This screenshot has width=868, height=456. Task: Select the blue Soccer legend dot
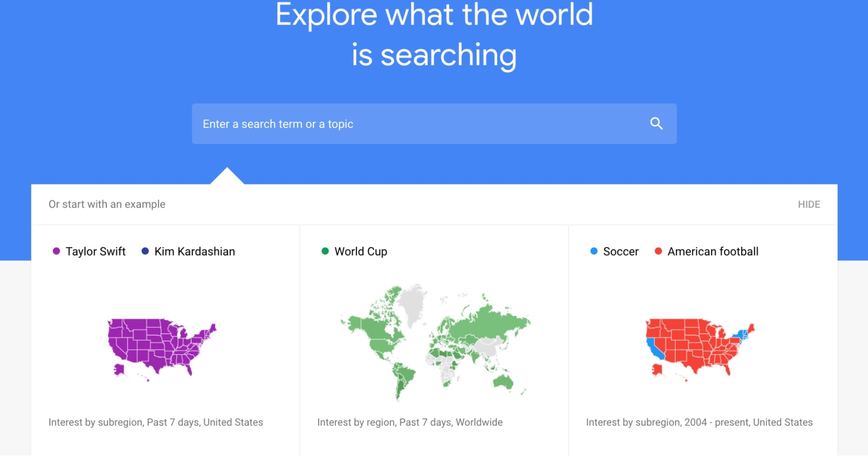click(x=594, y=251)
